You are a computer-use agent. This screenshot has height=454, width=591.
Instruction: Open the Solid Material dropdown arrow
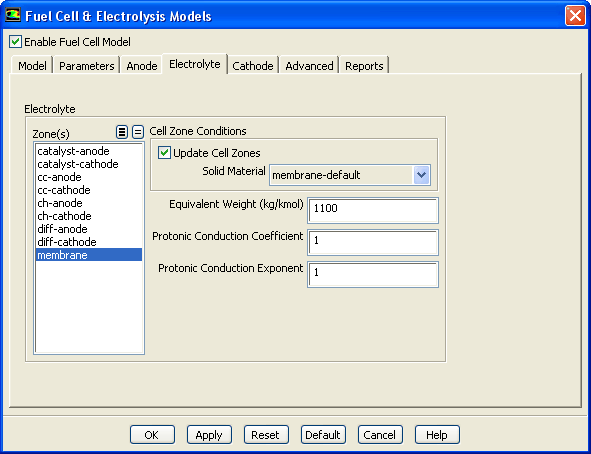[x=421, y=175]
